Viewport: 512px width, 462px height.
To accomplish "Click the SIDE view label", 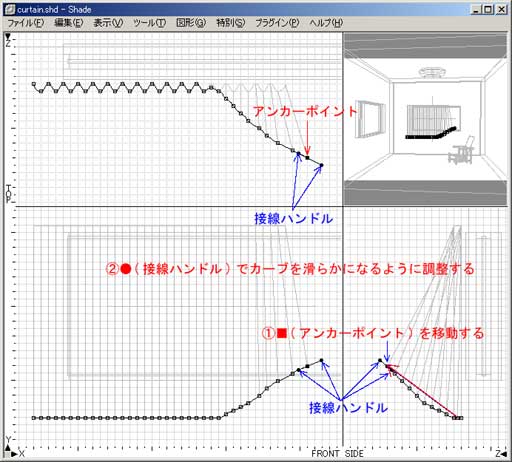I will [354, 454].
